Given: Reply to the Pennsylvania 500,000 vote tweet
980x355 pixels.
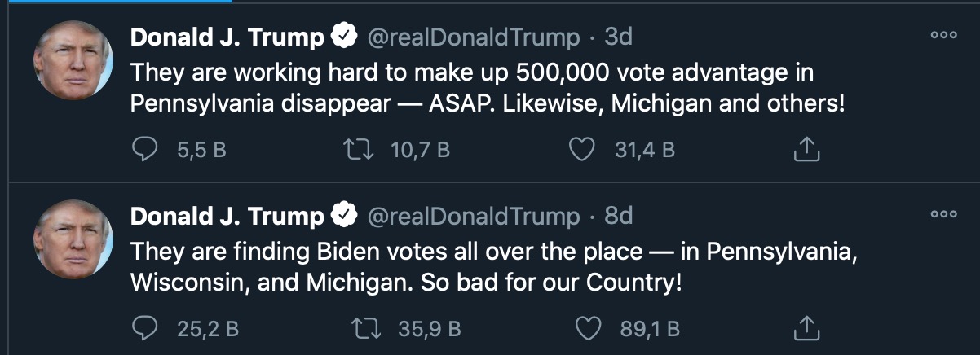Looking at the screenshot, I should click(143, 149).
